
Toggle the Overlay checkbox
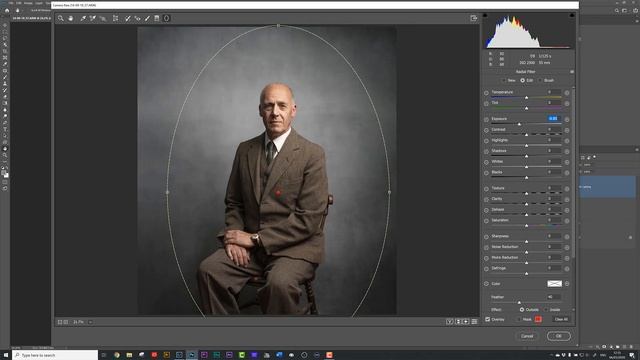(487, 319)
